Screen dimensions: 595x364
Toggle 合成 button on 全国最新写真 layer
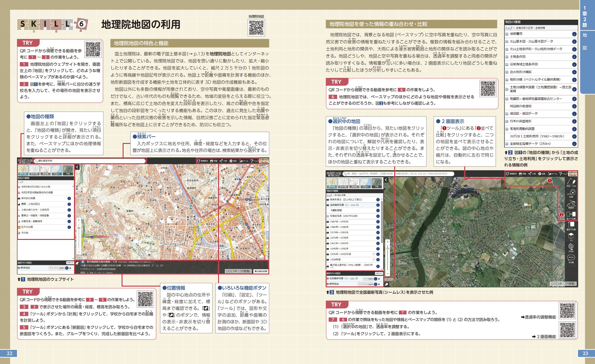[365, 279]
